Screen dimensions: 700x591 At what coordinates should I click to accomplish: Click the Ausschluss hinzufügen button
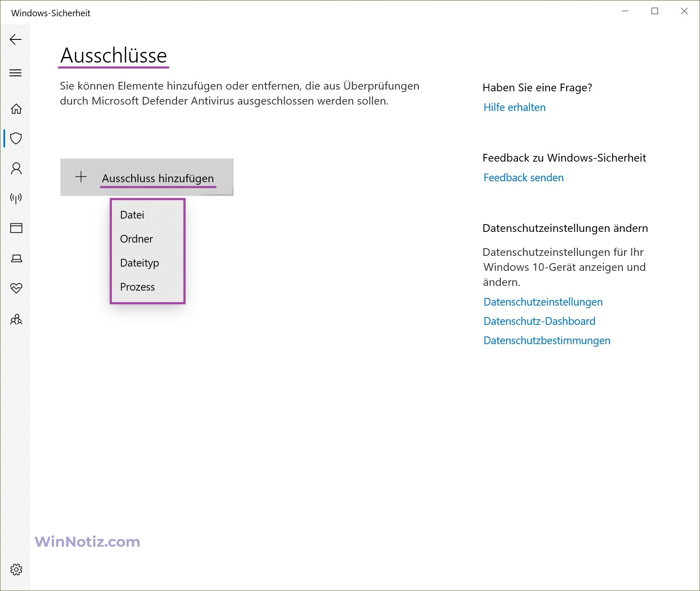tap(147, 177)
